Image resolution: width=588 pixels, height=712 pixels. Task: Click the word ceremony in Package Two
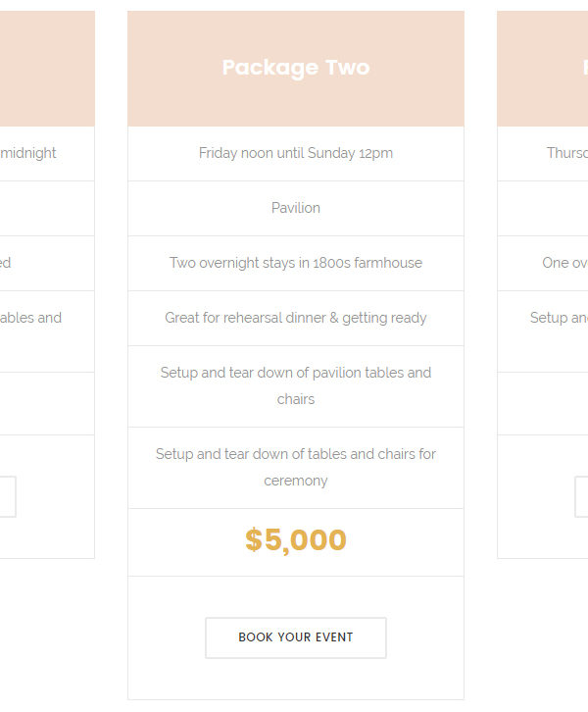point(296,481)
